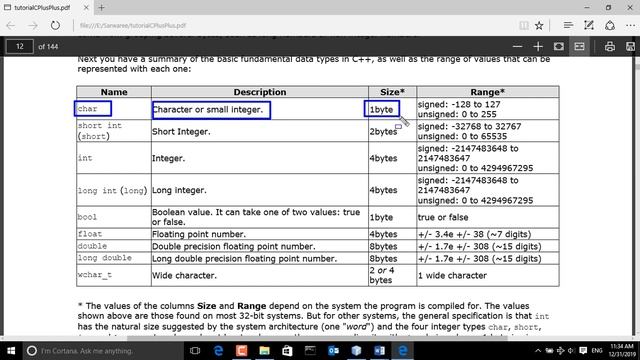Zoom out the PDF with minus icon

518,47
